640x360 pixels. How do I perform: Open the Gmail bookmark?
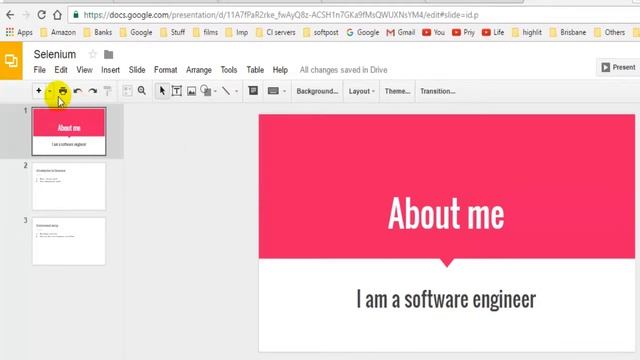click(x=400, y=32)
